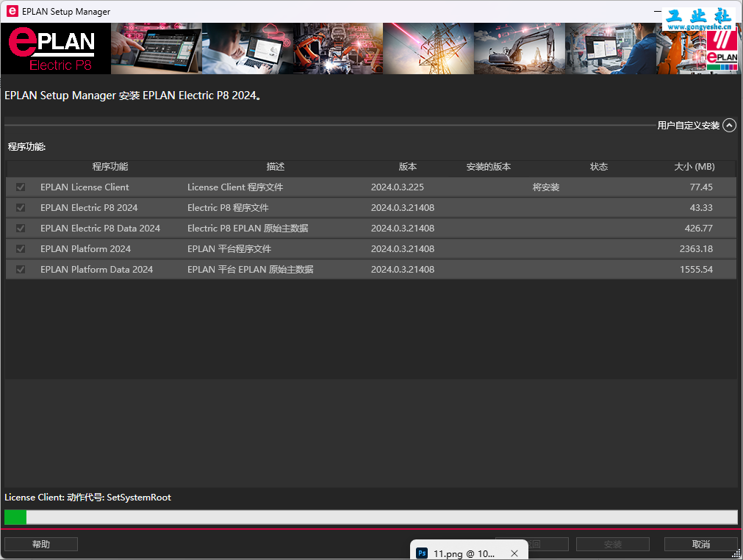This screenshot has height=560, width=743.
Task: Click the power pylon banner image
Action: (428, 49)
